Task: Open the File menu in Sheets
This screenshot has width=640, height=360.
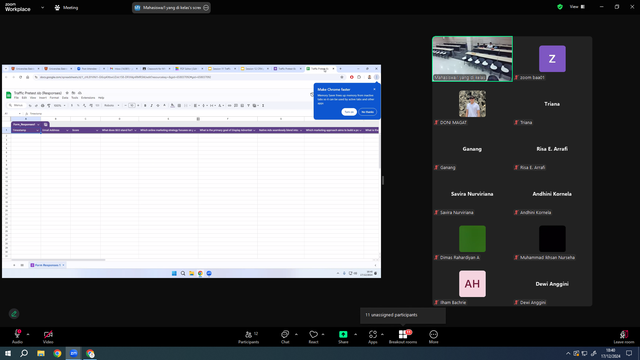Action: 16,98
